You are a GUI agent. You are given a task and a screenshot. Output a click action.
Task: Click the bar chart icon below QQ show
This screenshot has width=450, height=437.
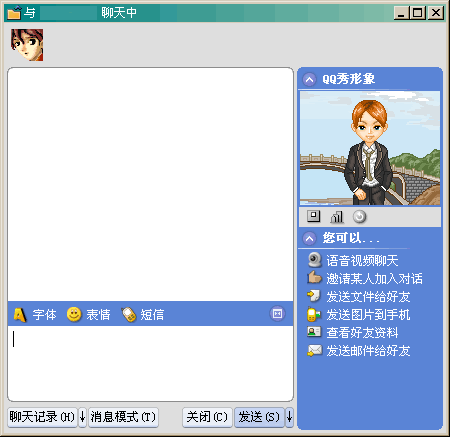point(337,217)
